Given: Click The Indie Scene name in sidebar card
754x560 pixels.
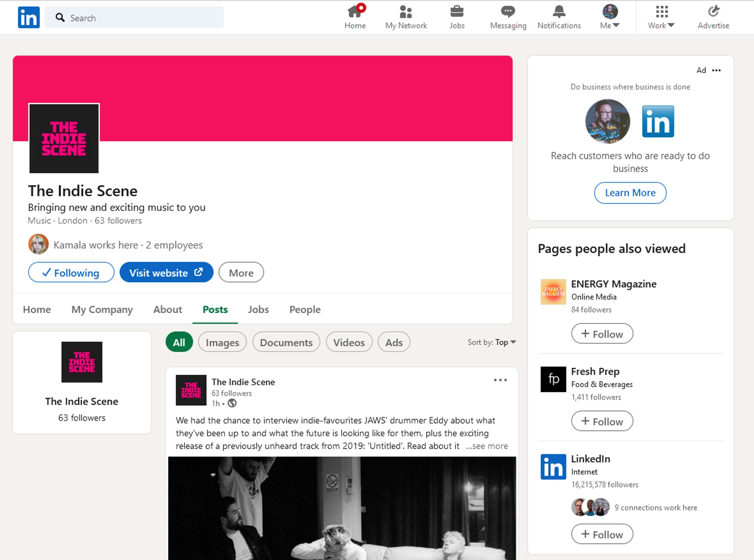Looking at the screenshot, I should click(x=82, y=401).
